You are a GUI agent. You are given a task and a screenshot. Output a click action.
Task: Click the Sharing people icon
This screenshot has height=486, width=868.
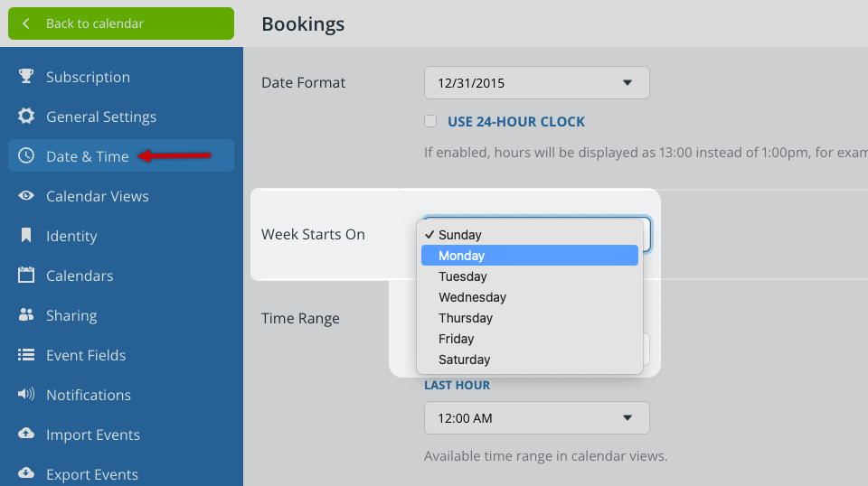point(26,315)
